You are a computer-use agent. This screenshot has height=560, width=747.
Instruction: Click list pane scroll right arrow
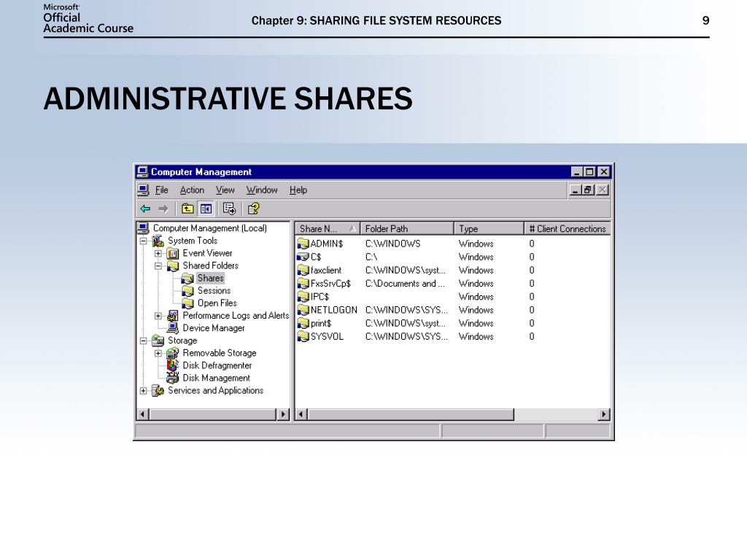pyautogui.click(x=604, y=414)
